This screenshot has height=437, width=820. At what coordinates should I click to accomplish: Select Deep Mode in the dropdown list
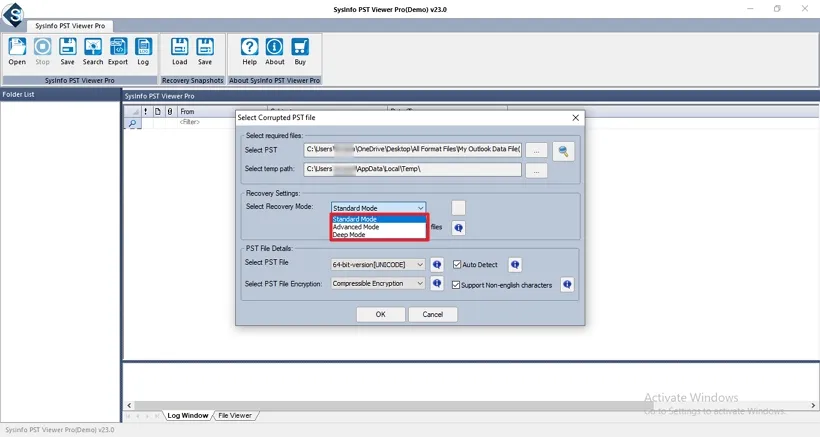coord(349,235)
